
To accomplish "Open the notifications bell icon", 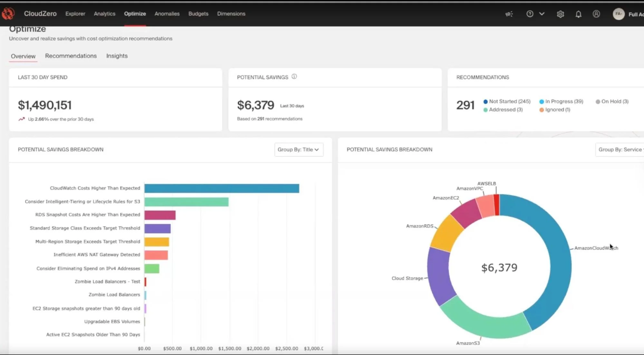I will [x=578, y=14].
